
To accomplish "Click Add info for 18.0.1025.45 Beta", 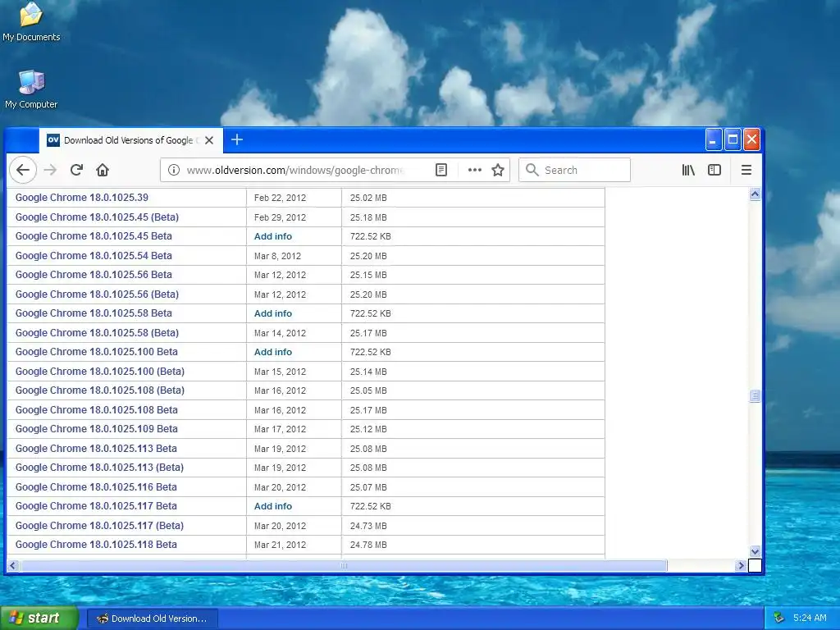I will (273, 236).
